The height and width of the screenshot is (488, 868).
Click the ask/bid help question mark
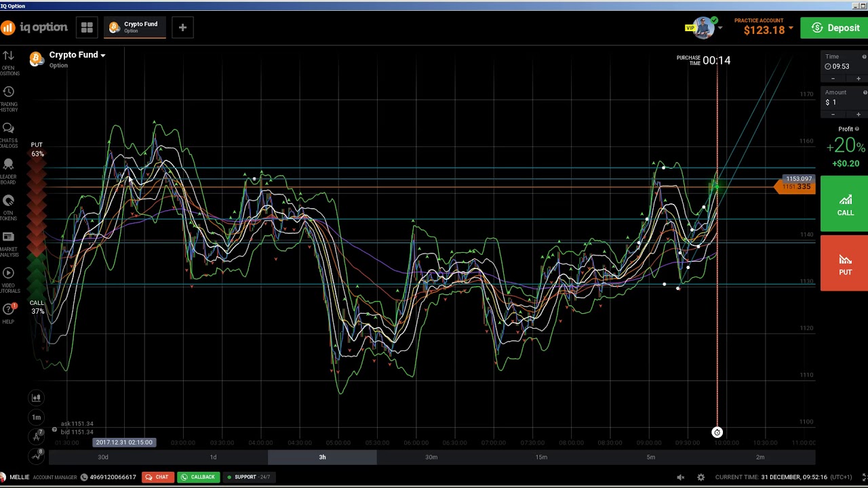pos(54,430)
